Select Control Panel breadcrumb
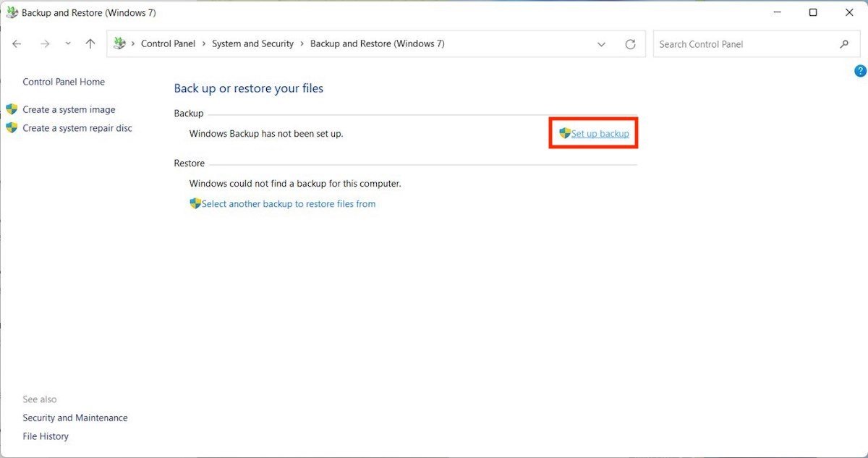 [x=168, y=44]
